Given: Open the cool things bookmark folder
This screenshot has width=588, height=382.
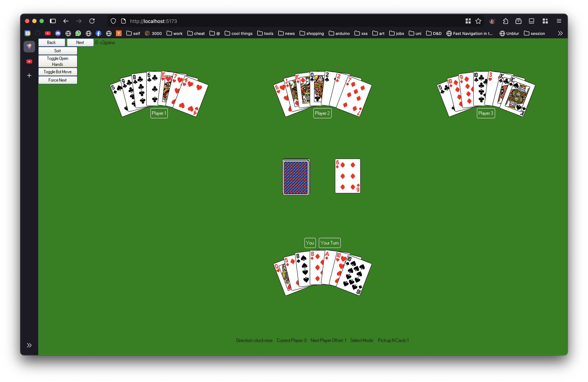Looking at the screenshot, I should [x=238, y=33].
